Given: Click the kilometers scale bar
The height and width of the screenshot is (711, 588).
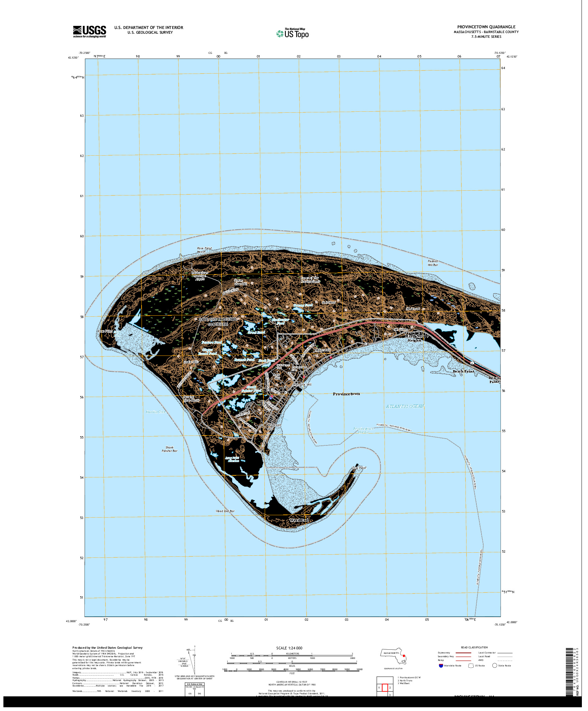Looking at the screenshot, I should pyautogui.click(x=292, y=655).
